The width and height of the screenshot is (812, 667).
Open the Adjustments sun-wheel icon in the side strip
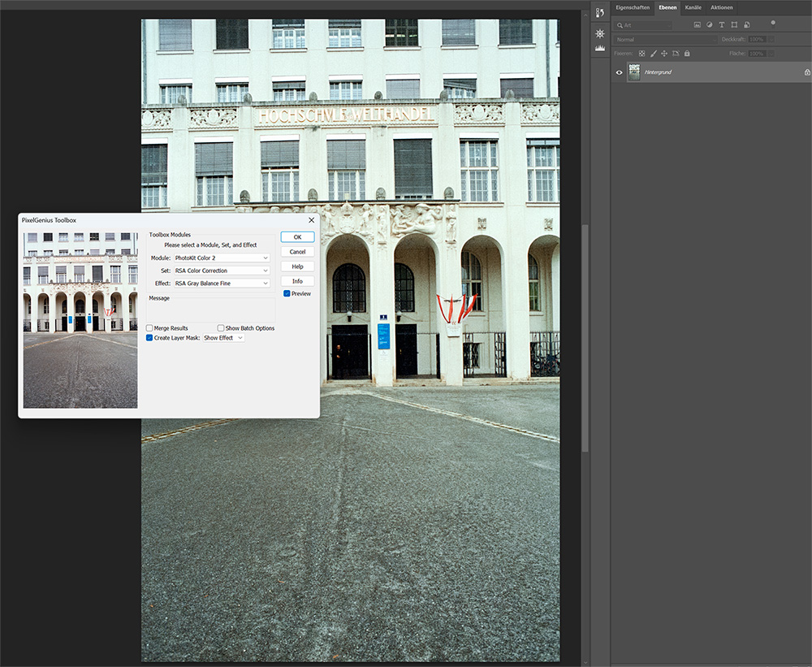[600, 33]
